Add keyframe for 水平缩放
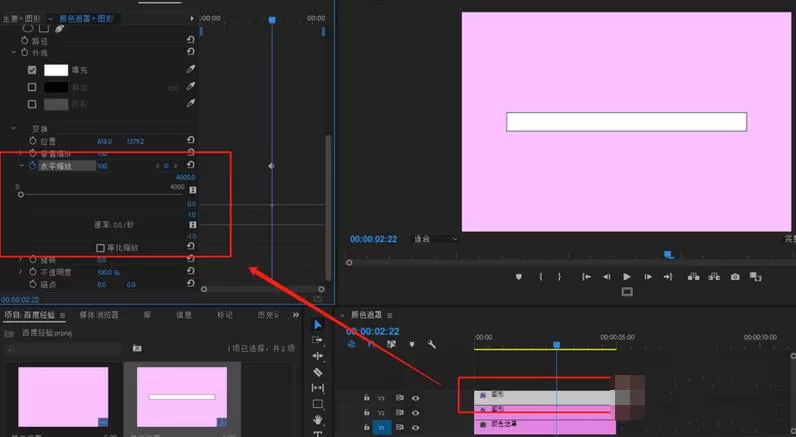 point(166,166)
